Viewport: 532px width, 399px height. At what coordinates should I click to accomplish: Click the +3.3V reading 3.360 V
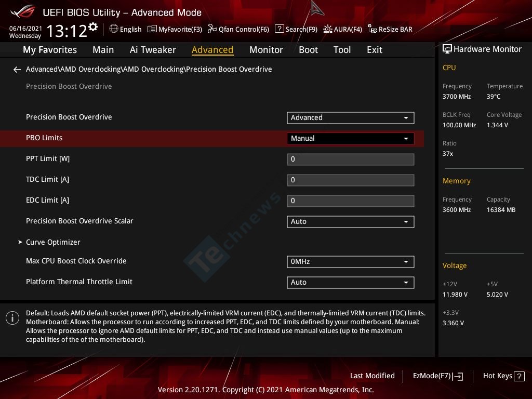[453, 323]
